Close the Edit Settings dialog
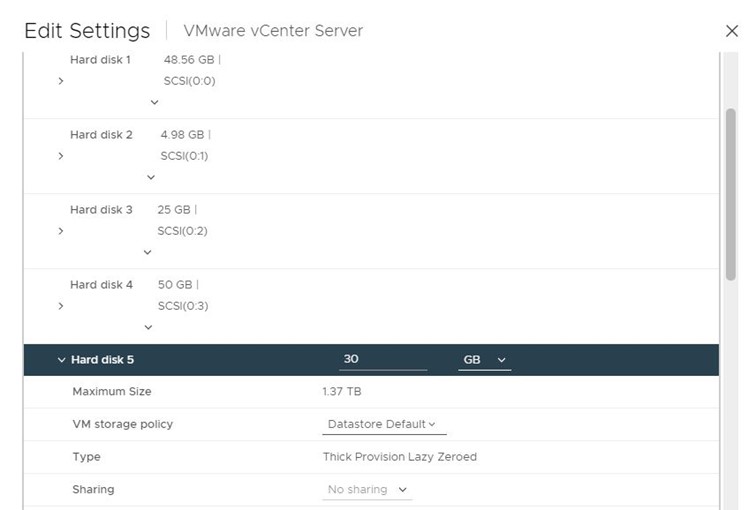 tap(732, 31)
